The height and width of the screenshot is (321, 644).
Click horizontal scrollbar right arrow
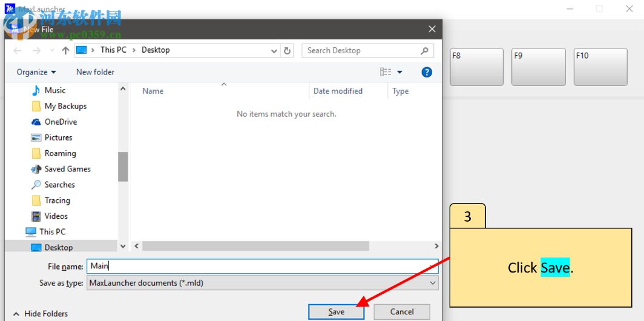436,246
